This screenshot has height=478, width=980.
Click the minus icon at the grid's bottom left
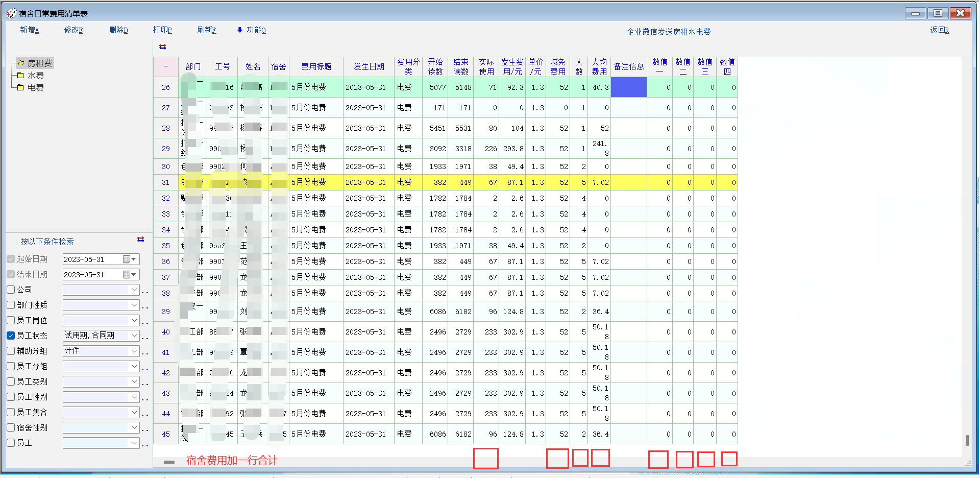169,462
